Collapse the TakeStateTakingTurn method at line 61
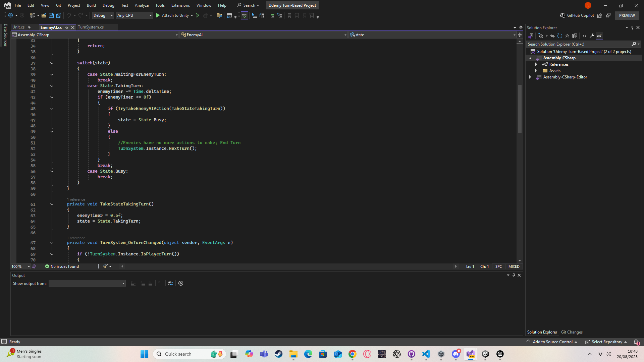This screenshot has width=644, height=362. click(x=52, y=204)
